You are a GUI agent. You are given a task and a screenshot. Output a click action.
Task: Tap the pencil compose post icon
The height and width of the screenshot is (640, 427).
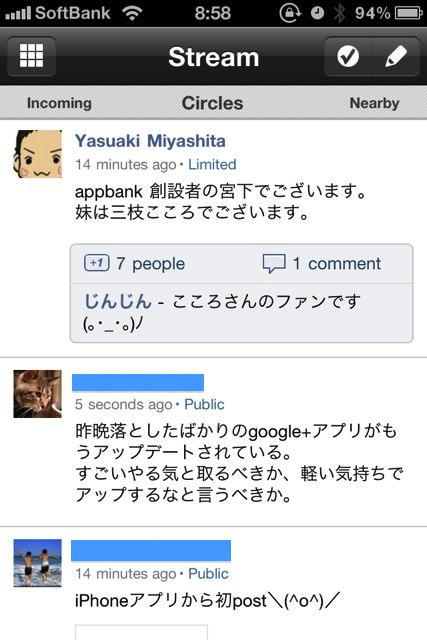pos(396,56)
